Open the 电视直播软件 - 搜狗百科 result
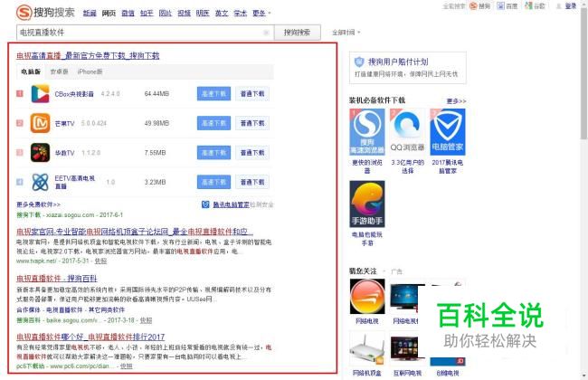The image size is (588, 380). click(57, 279)
